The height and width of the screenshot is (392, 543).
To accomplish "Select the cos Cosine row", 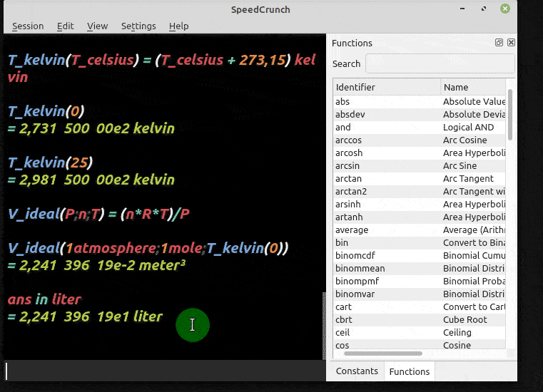I will [x=420, y=344].
